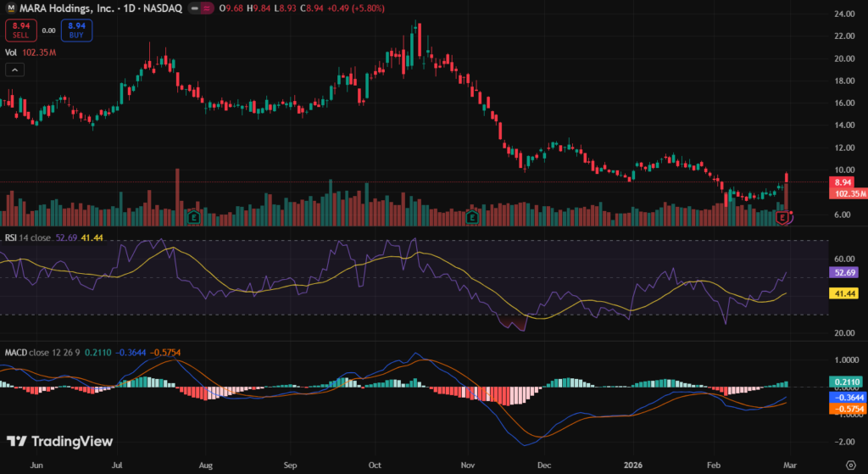Click the red 8.94 price axis label
Viewport: 868px width, 474px height.
point(843,182)
